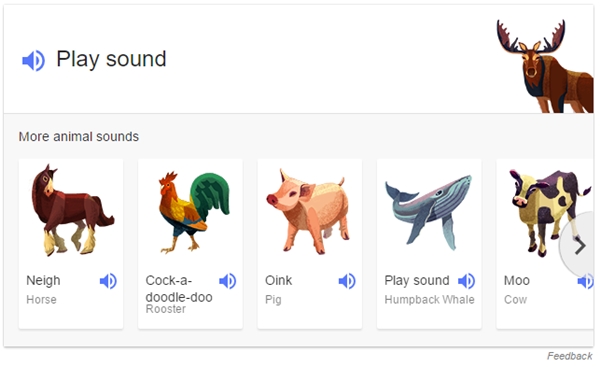Click the Cock-a-doodle-doo label on the Rooster card

pyautogui.click(x=179, y=289)
